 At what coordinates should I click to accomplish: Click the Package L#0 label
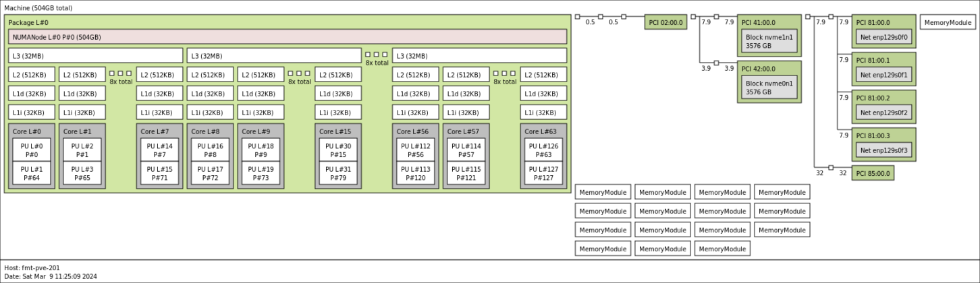point(28,22)
